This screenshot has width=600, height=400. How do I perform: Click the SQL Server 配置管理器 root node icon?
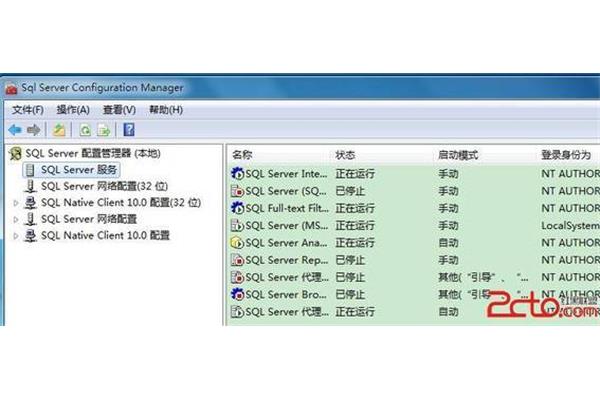(x=16, y=153)
